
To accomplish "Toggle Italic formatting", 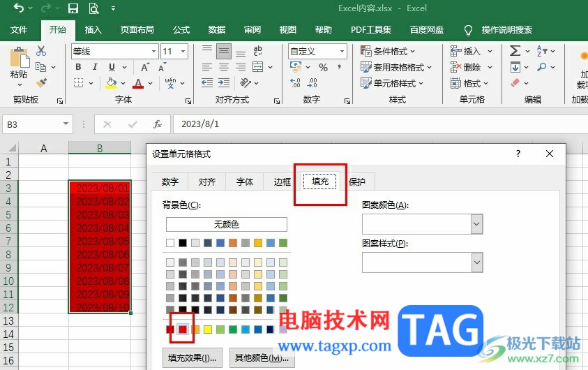I will pos(95,67).
